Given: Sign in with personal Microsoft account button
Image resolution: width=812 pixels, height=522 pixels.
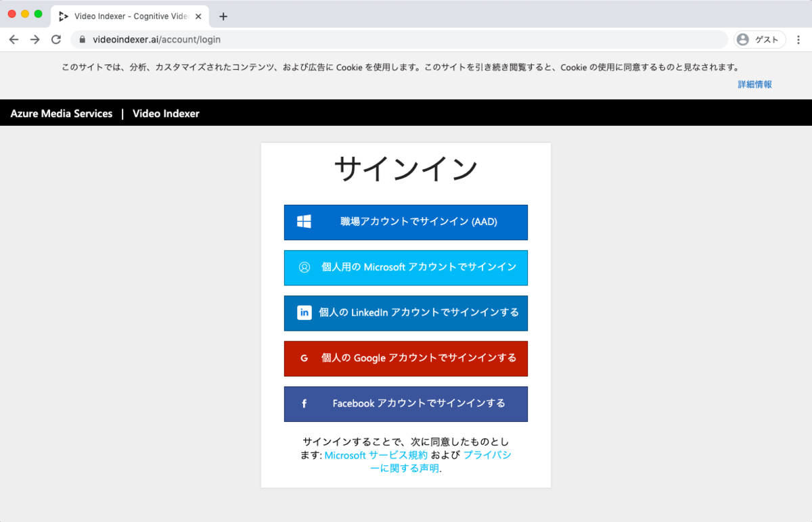Looking at the screenshot, I should point(406,268).
